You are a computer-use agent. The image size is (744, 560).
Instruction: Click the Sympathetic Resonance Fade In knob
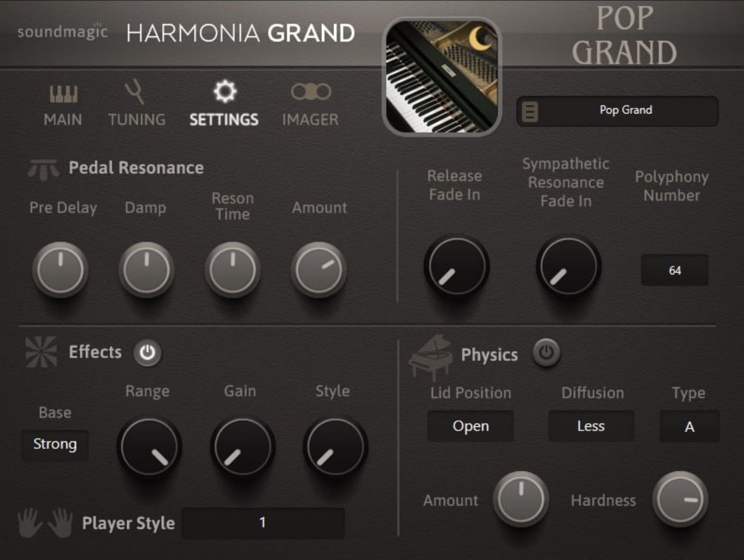pyautogui.click(x=568, y=266)
